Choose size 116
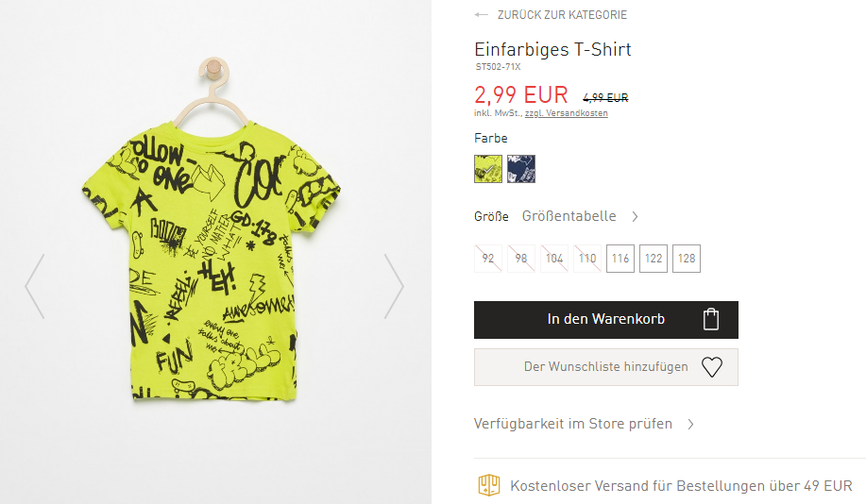866x504 pixels. (x=620, y=259)
